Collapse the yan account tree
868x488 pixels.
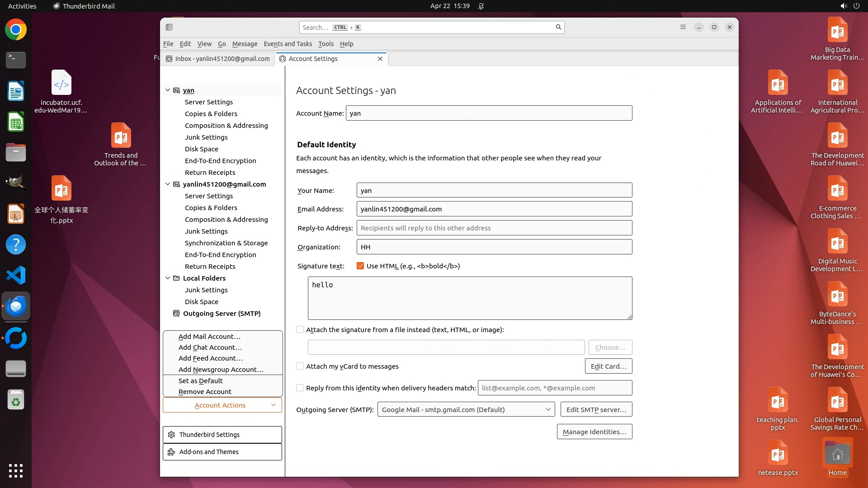[168, 90]
